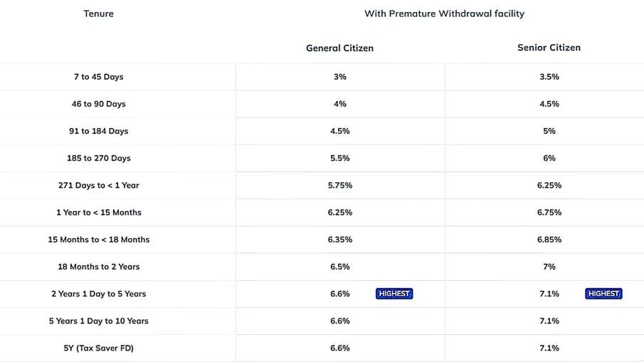Click the HIGHEST badge under General Citizen

click(394, 294)
